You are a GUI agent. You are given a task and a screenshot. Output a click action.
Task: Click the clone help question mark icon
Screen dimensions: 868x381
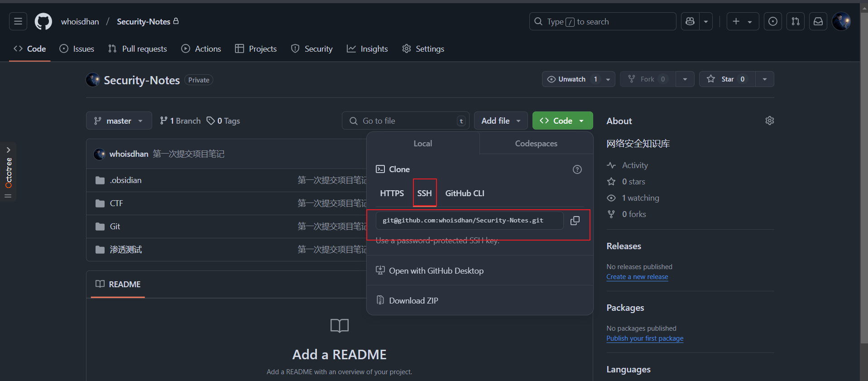pyautogui.click(x=577, y=169)
